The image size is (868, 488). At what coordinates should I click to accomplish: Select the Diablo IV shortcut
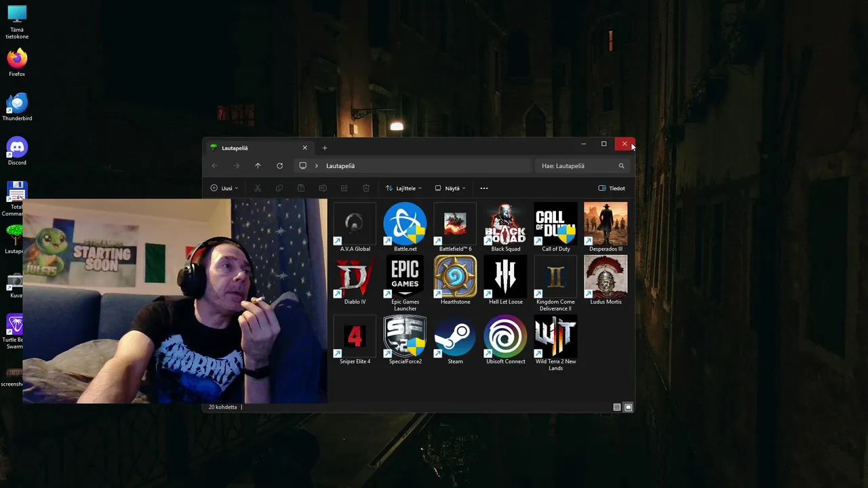(355, 280)
